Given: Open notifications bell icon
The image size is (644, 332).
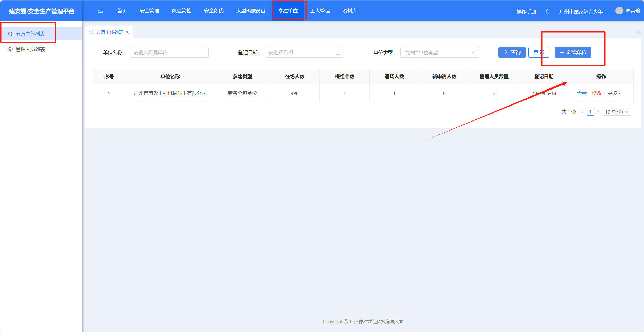Looking at the screenshot, I should coord(548,12).
